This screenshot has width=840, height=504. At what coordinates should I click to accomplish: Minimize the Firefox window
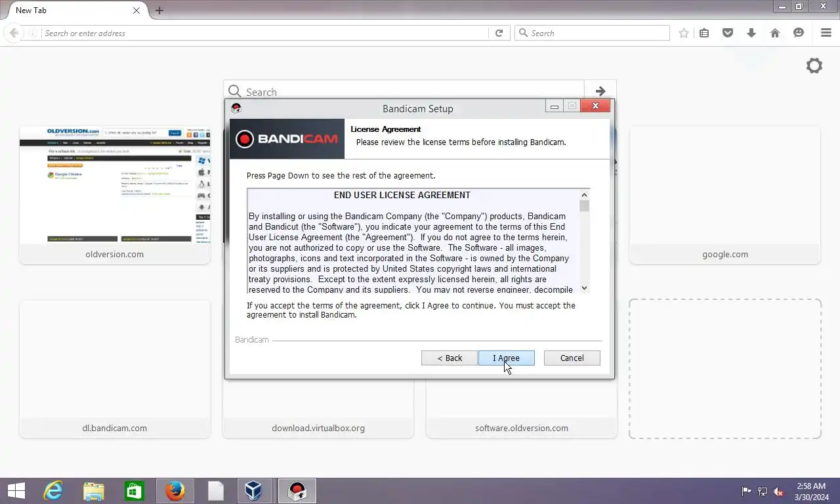point(781,7)
